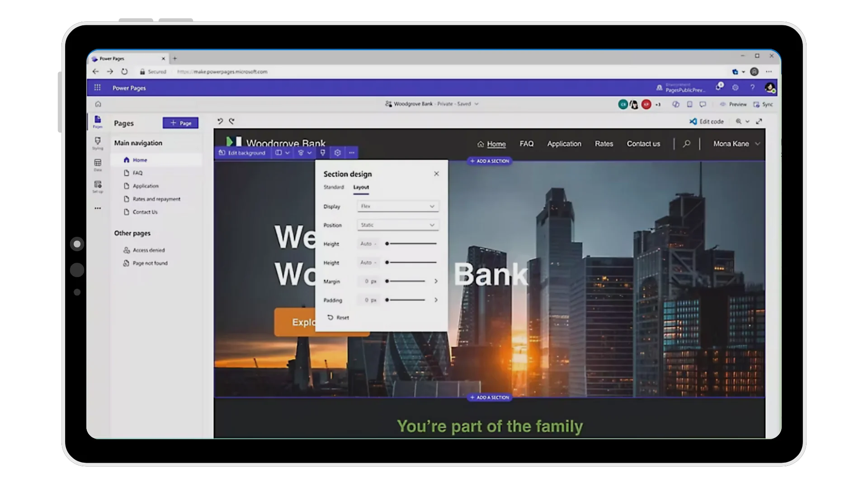The width and height of the screenshot is (868, 488).
Task: Open the comments icon
Action: [703, 104]
